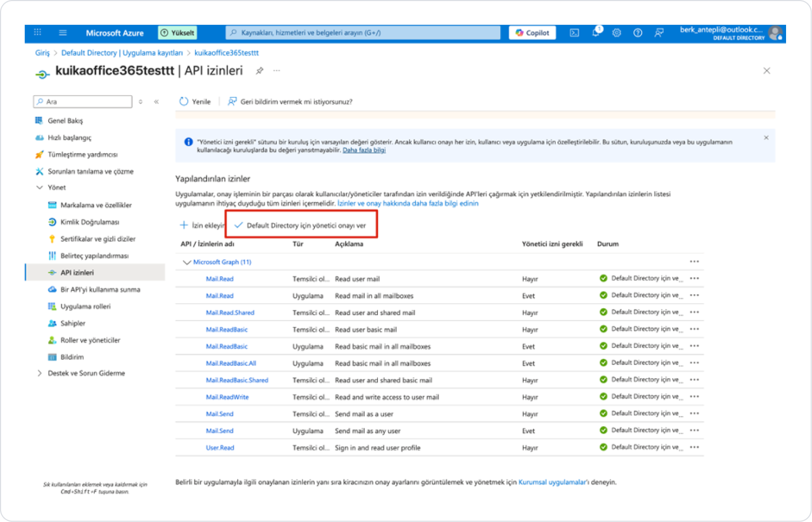This screenshot has width=812, height=522.
Task: Click the Durum column header
Action: [x=608, y=244]
